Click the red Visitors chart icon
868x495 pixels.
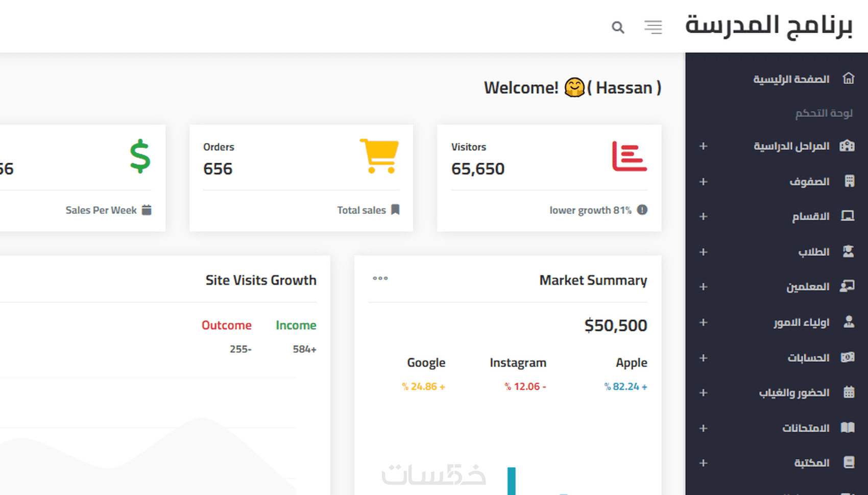[x=629, y=156]
